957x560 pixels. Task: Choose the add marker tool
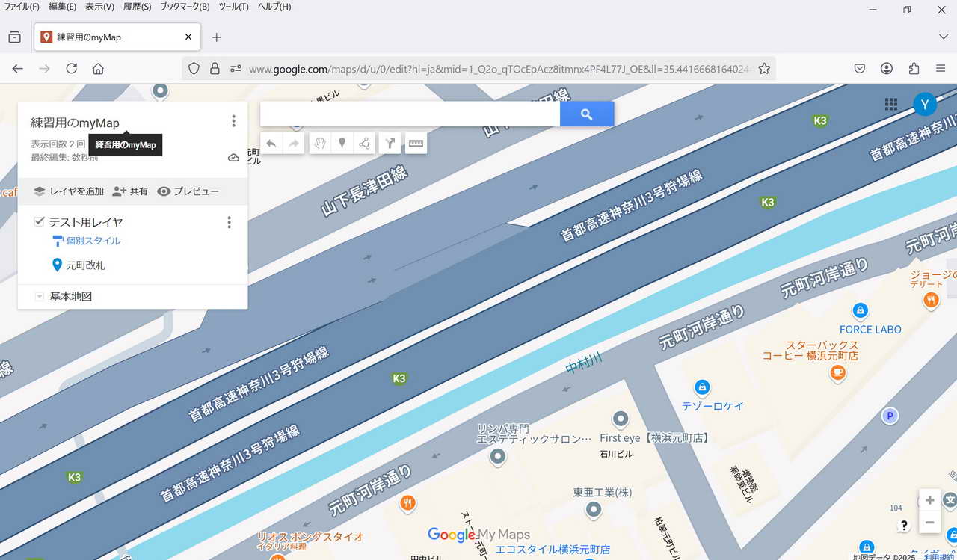(x=342, y=143)
